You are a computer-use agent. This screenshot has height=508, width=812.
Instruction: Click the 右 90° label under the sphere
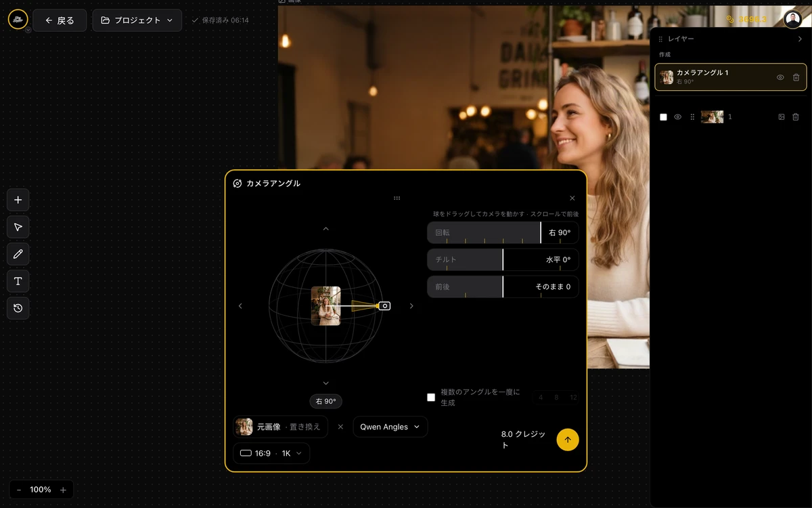326,401
